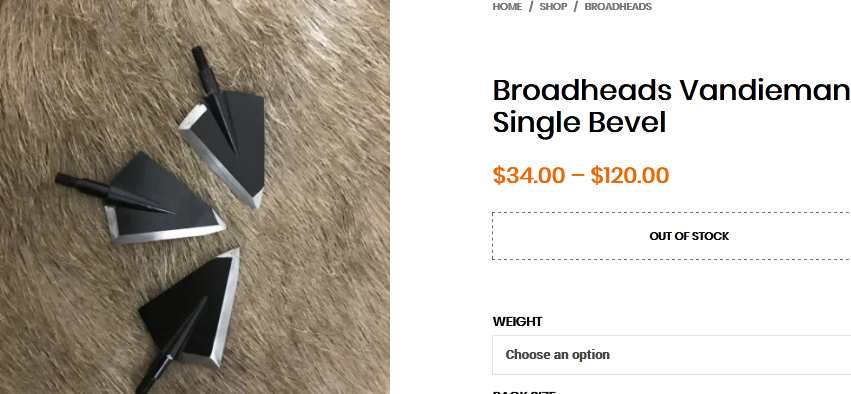Click the Broadheads Vandieman Single Bevel title

point(671,106)
